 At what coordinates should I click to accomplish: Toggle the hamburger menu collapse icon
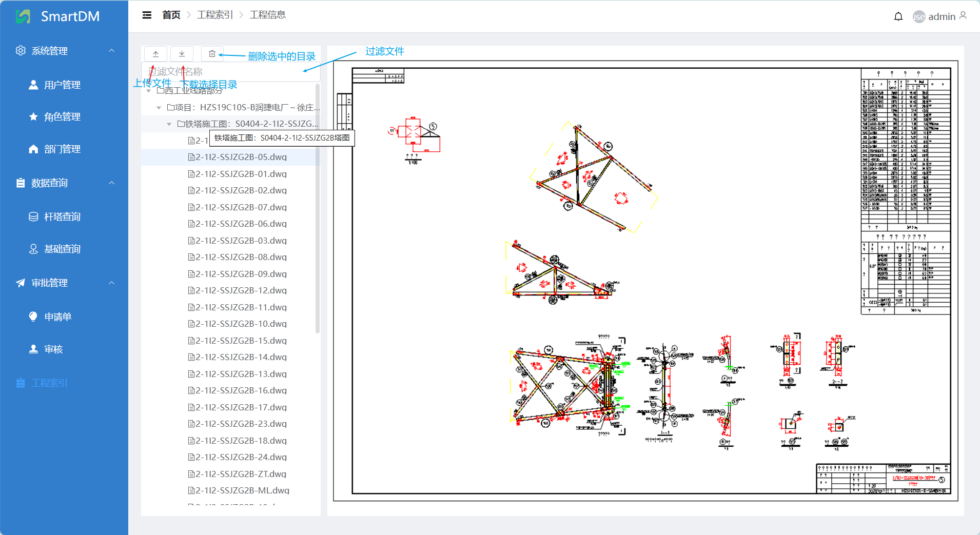pyautogui.click(x=147, y=15)
